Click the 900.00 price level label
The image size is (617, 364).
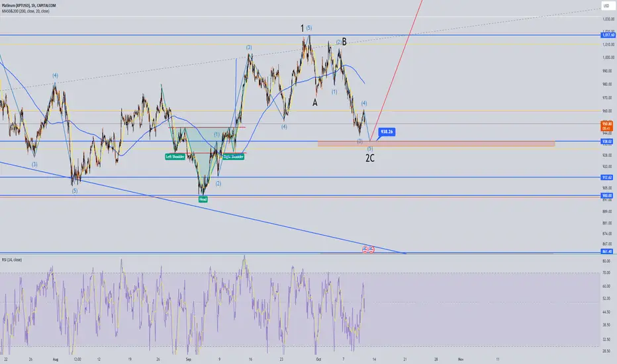coord(607,196)
